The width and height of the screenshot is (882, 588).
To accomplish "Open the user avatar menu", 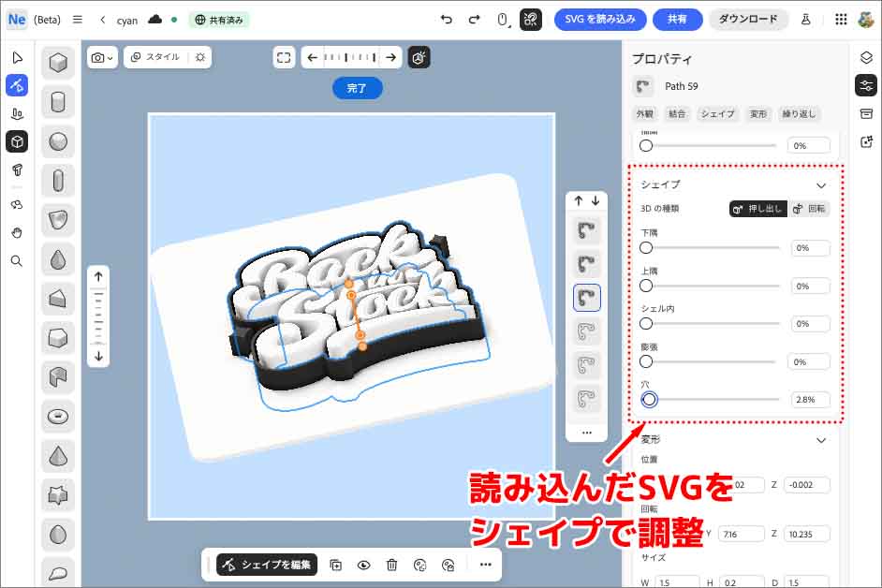I will (x=866, y=20).
